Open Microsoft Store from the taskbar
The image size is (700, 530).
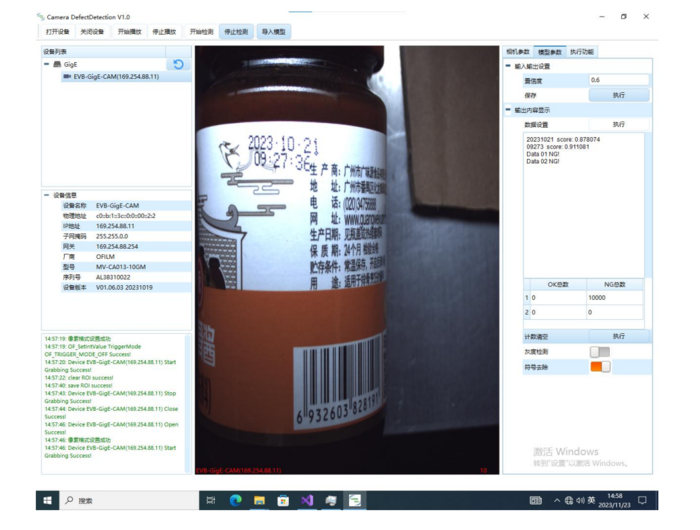click(x=283, y=501)
